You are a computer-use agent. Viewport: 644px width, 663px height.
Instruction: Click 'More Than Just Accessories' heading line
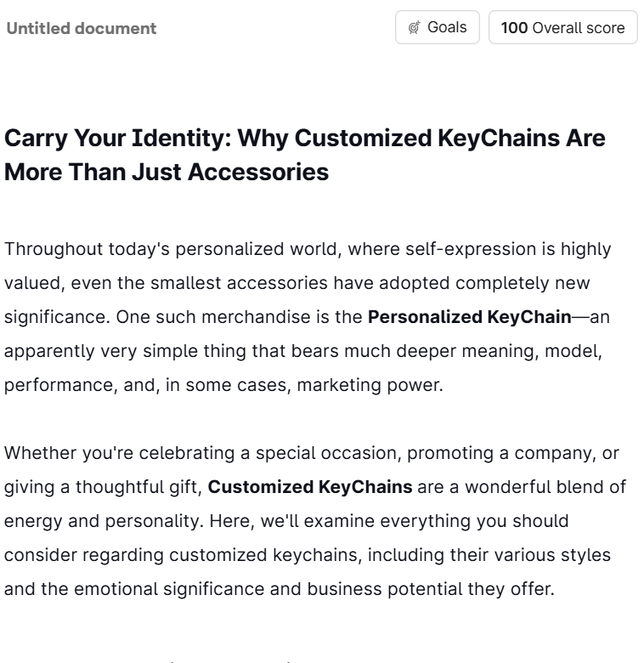point(167,172)
